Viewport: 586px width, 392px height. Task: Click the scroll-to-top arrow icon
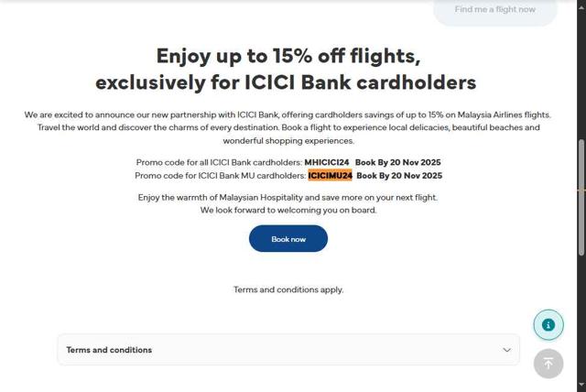[x=548, y=364]
